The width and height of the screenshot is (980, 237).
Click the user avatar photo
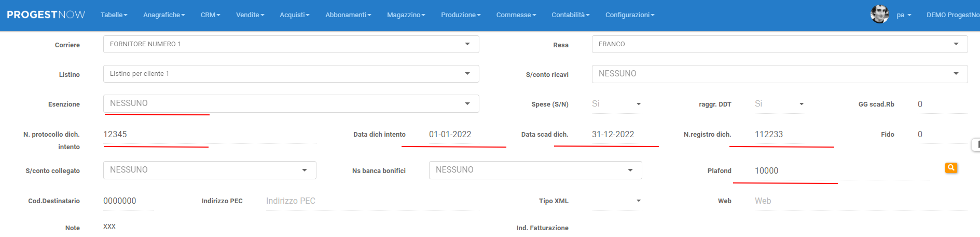point(879,15)
